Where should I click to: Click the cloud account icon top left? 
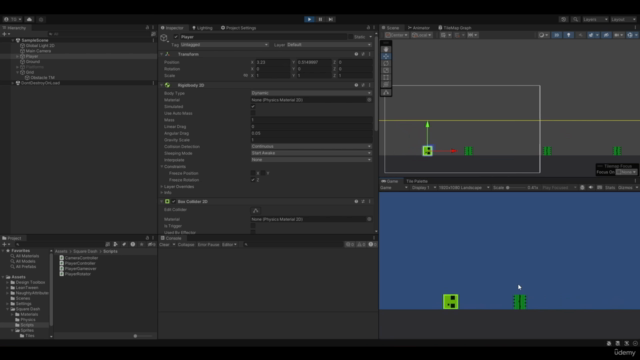(x=29, y=19)
